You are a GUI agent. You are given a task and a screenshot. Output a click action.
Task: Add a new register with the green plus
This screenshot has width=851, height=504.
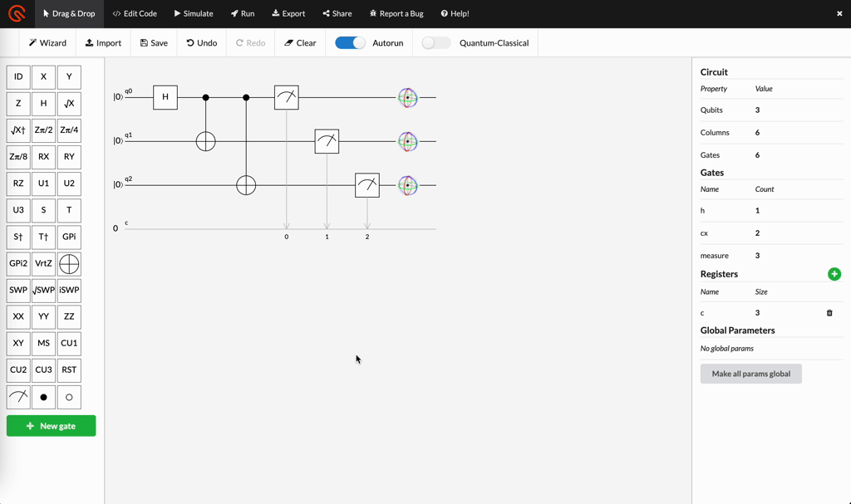(834, 274)
